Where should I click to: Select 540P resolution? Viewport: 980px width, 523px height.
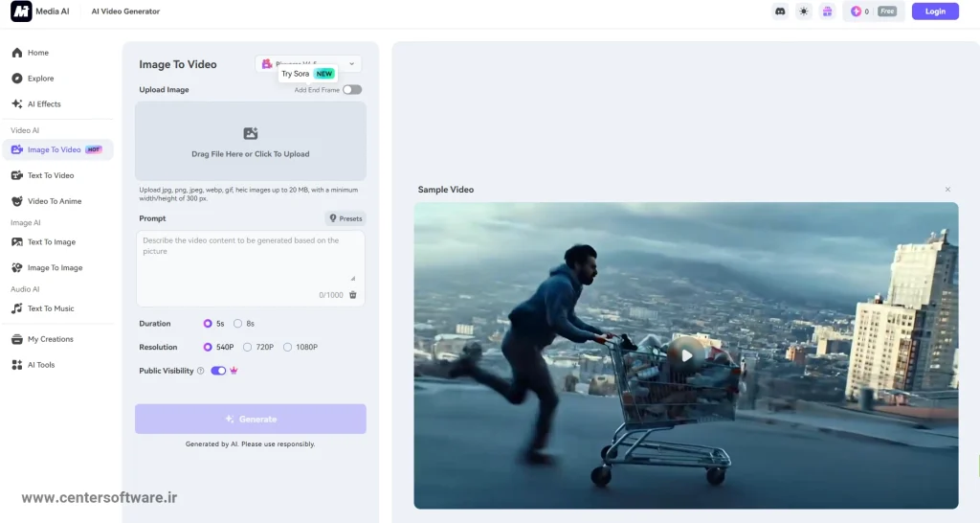[x=218, y=347]
